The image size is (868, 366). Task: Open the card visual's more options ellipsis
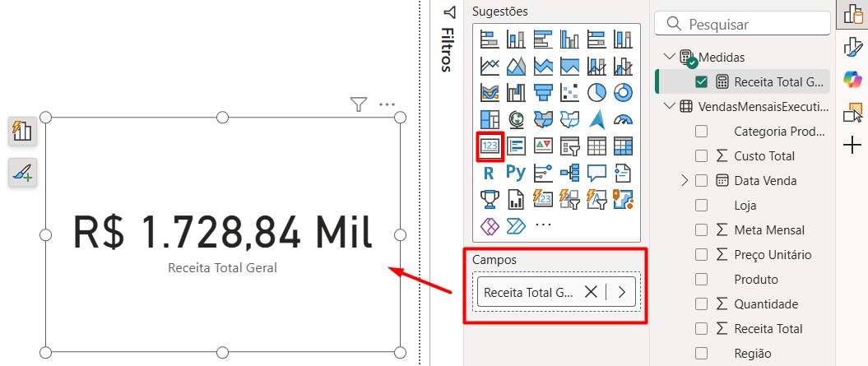click(x=387, y=104)
